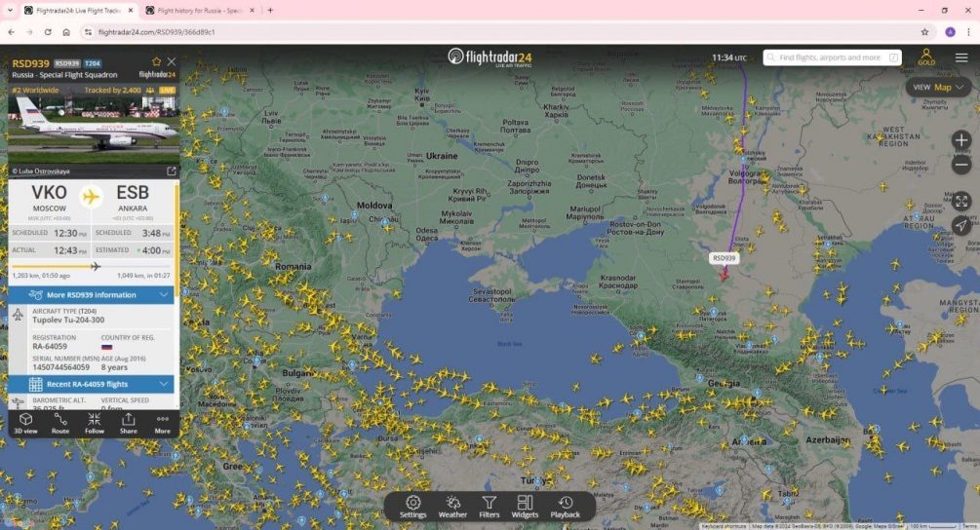This screenshot has height=530, width=980.
Task: Select the Flightradar24 Live Flight Tracker tab
Action: [x=78, y=11]
